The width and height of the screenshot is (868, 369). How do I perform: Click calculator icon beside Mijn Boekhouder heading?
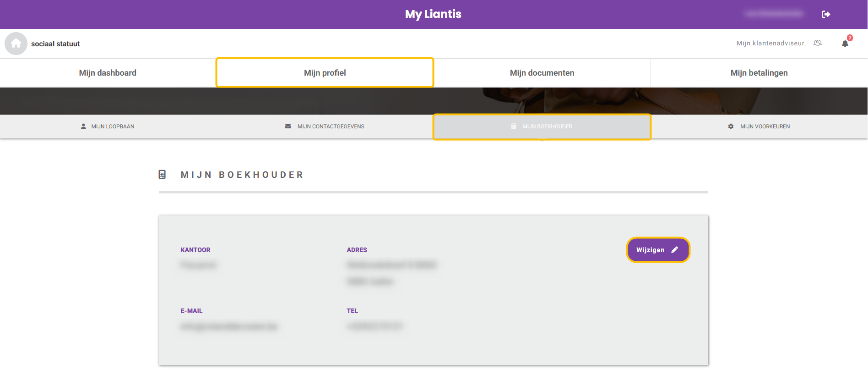(162, 175)
